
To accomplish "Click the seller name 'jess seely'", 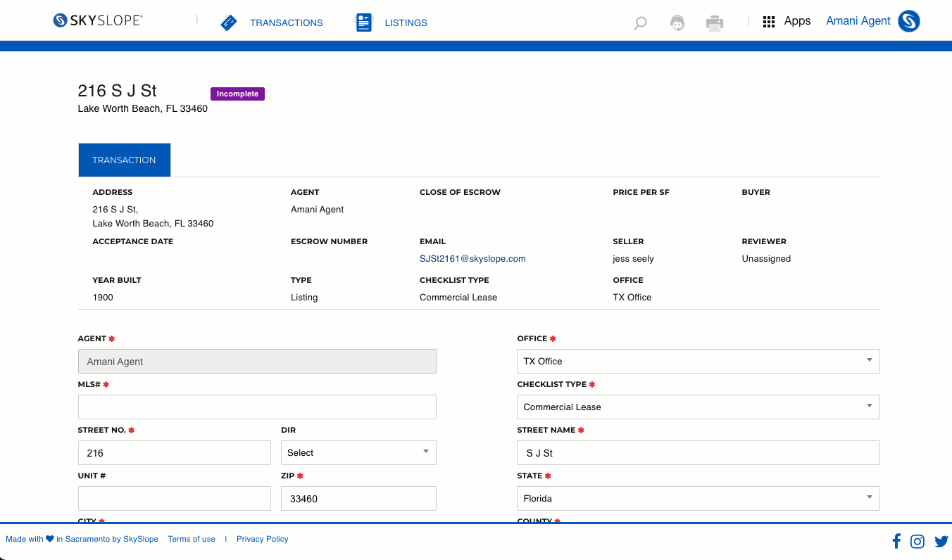I will (x=633, y=258).
